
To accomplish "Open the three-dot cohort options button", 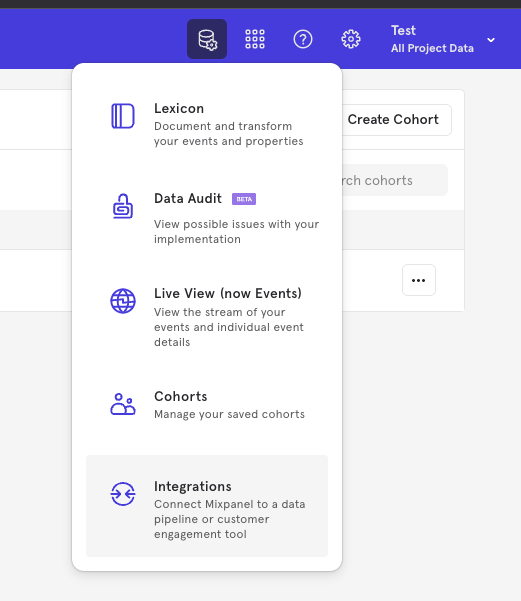I will coord(419,280).
